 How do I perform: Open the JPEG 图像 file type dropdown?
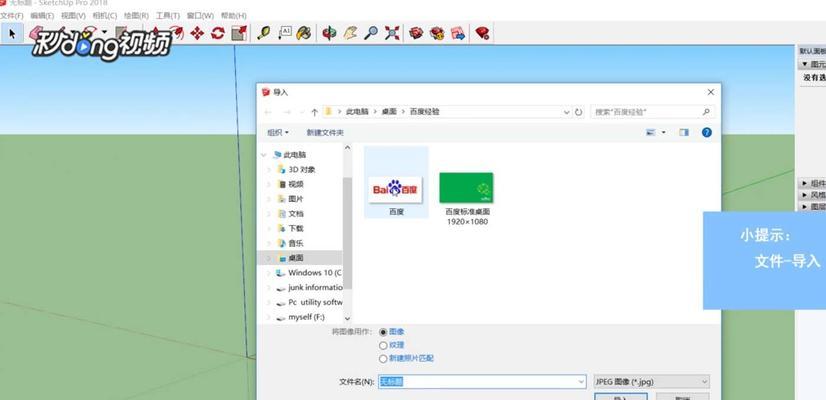[x=651, y=382]
